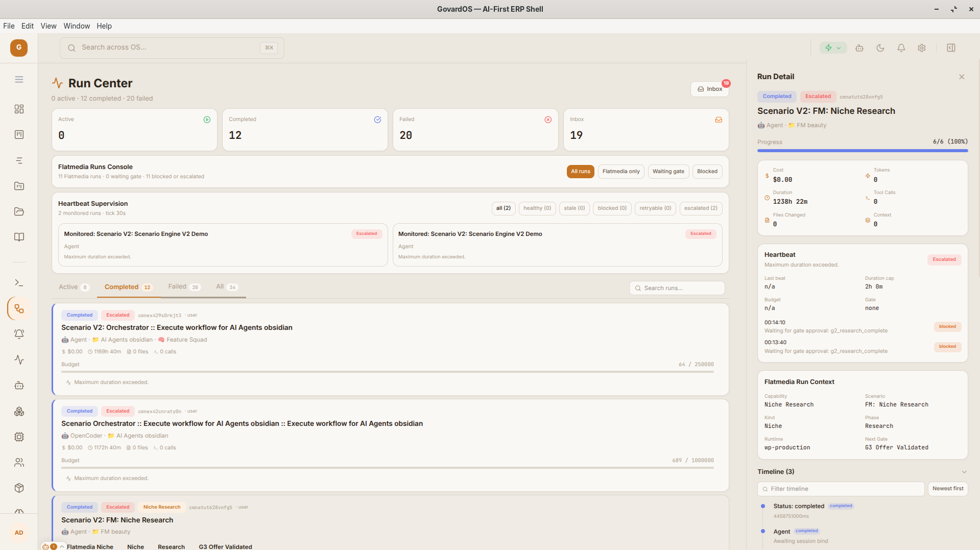The width and height of the screenshot is (980, 550).
Task: Open the CPU chip sidebar icon
Action: [19, 437]
